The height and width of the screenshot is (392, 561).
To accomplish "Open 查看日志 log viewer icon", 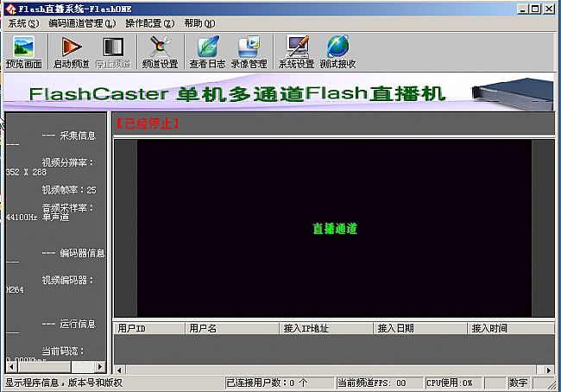I will point(207,52).
